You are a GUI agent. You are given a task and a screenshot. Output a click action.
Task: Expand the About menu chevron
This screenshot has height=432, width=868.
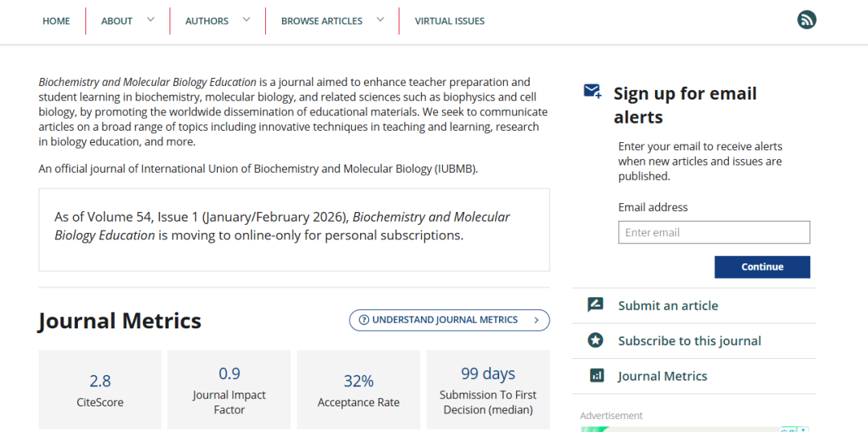coord(150,20)
